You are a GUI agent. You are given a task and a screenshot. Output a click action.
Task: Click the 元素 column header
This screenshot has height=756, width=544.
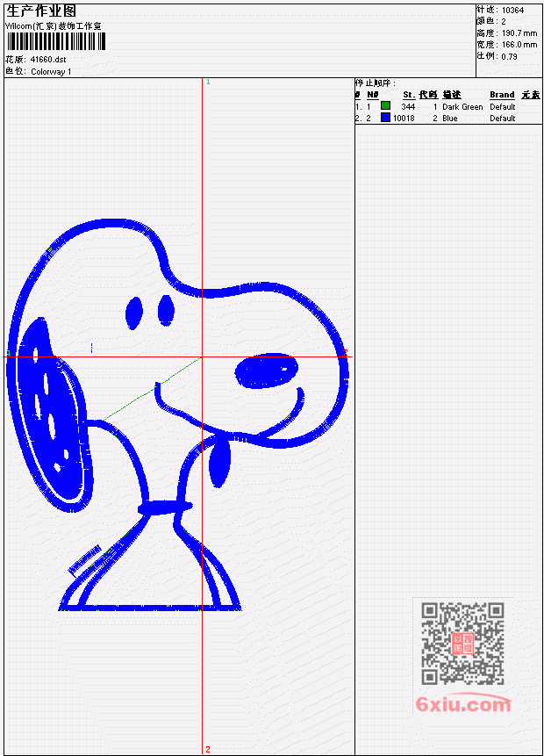531,95
